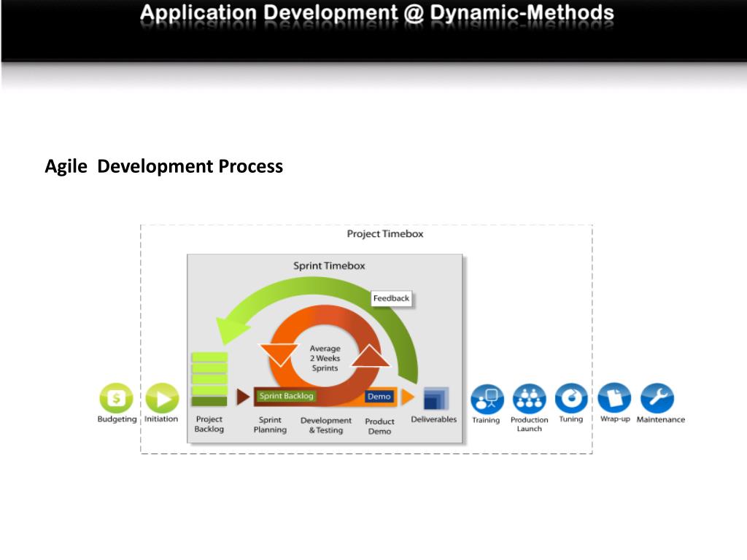Click the orange downward triangle on sprint ring

279,354
